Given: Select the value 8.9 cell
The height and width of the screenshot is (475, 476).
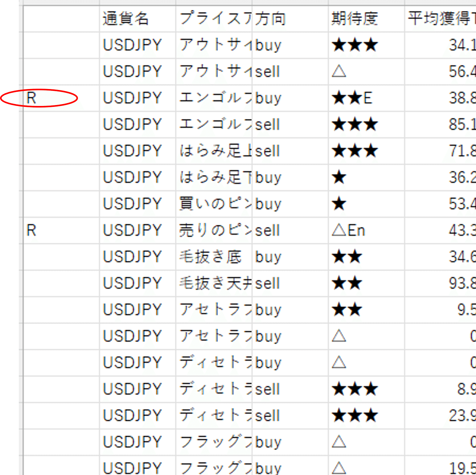Looking at the screenshot, I should pyautogui.click(x=441, y=389).
